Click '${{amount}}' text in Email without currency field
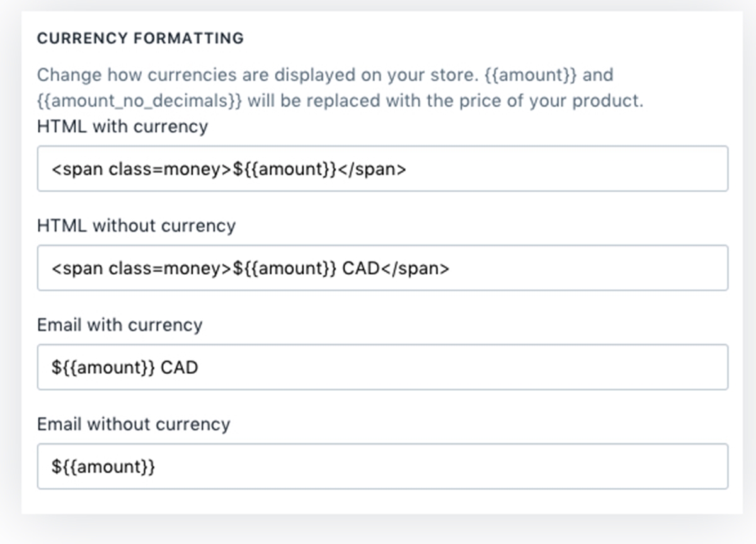Image resolution: width=756 pixels, height=544 pixels. click(x=103, y=466)
